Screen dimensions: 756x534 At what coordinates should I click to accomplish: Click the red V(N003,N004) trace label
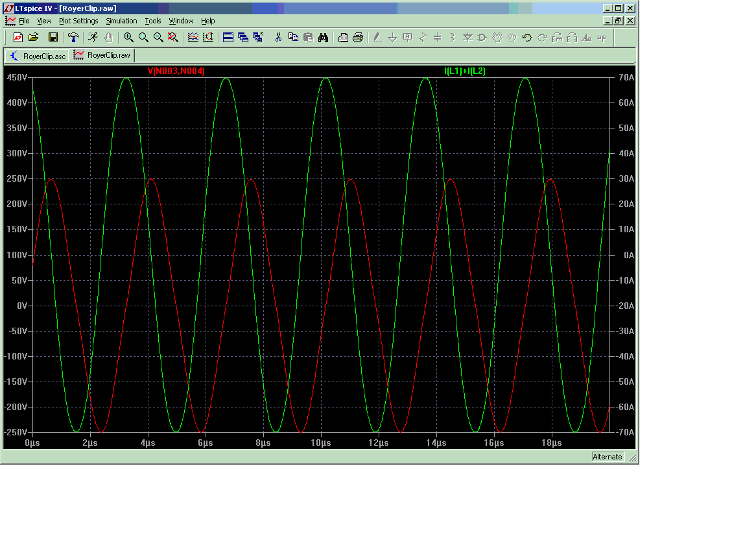(x=176, y=71)
